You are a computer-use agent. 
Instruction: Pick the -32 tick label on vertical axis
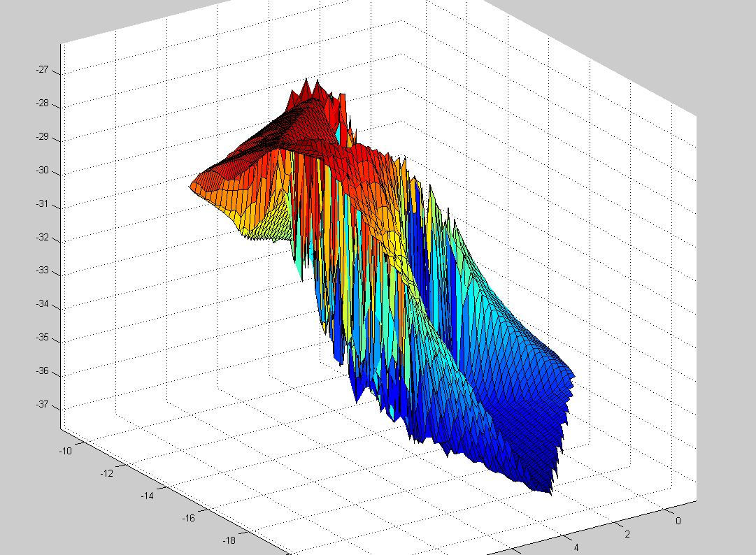pos(43,238)
